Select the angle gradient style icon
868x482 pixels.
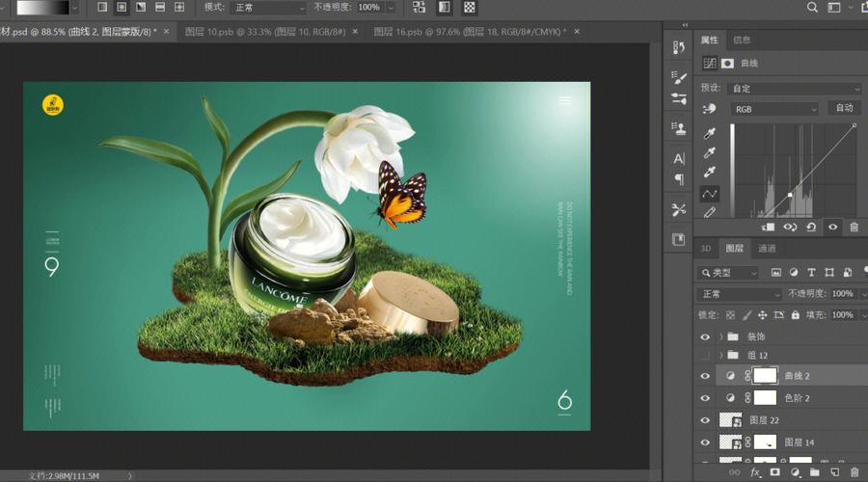(x=141, y=7)
